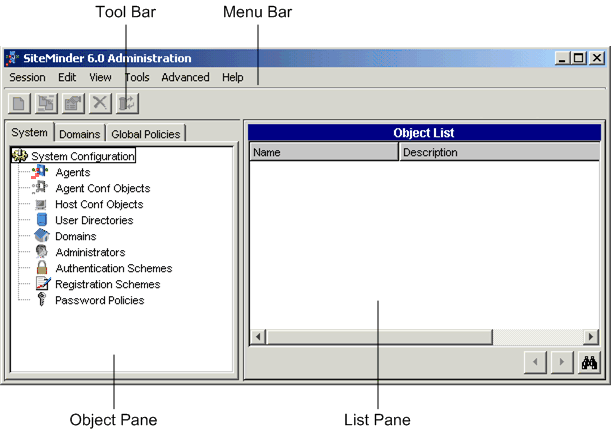Select Authentication Schemes node
This screenshot has width=611, height=430.
[114, 268]
